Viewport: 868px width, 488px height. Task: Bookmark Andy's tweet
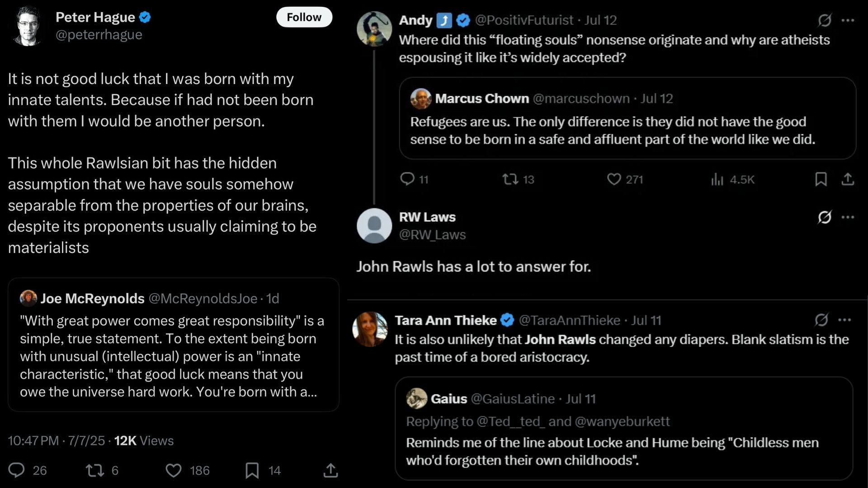821,179
